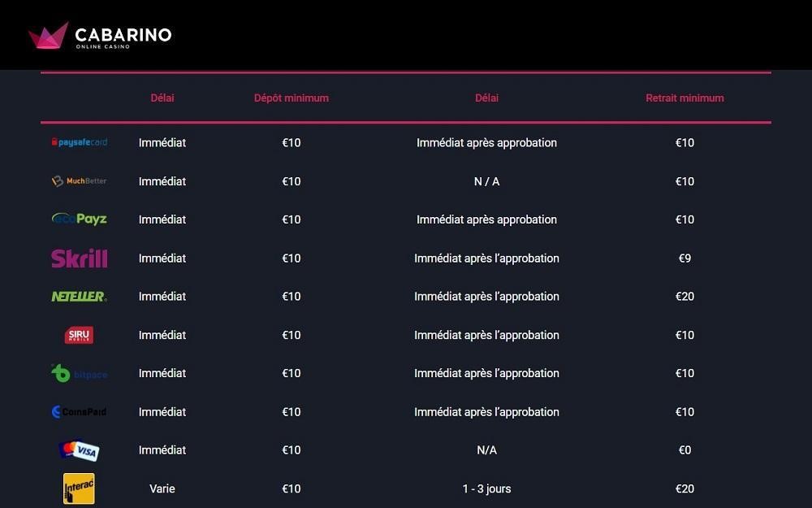Click the €10 minimum deposit for Skrill

[291, 258]
